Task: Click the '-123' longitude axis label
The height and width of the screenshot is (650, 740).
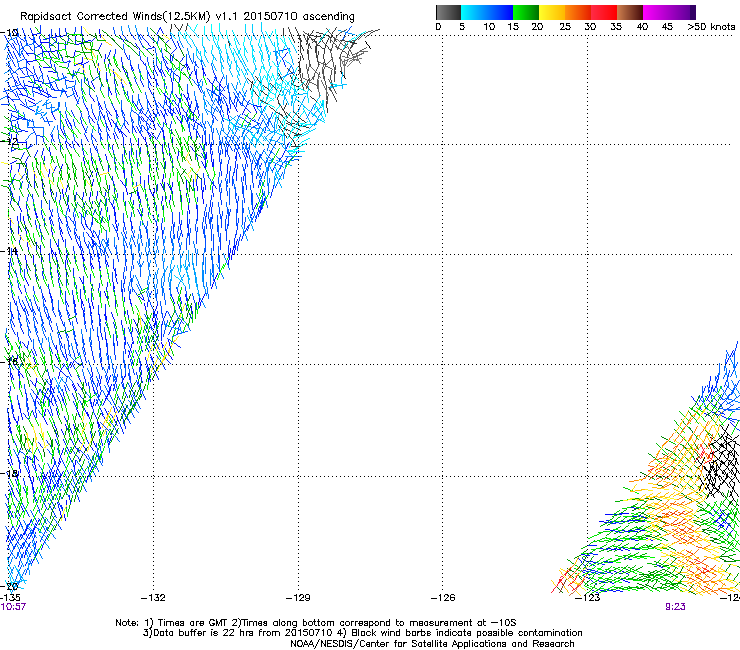Action: click(588, 598)
